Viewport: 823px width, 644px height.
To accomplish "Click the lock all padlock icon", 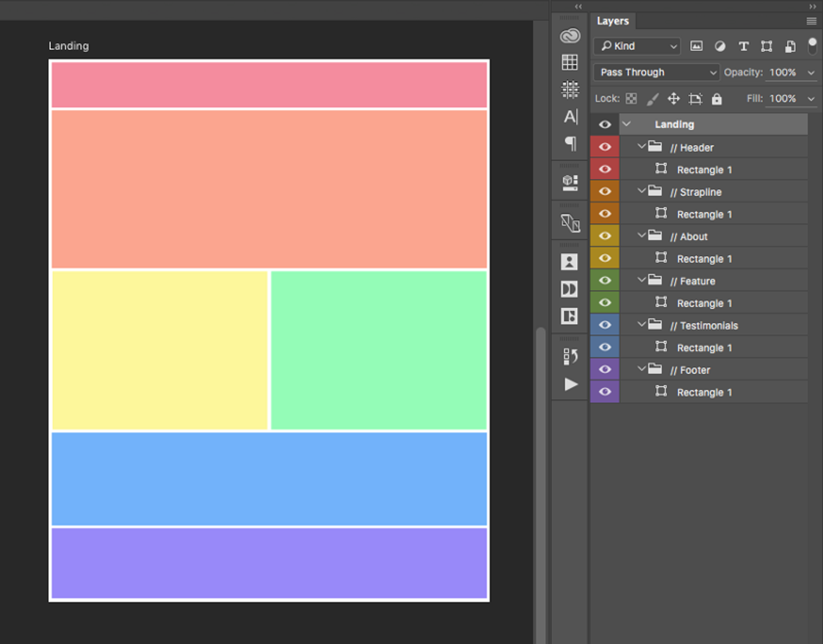I will (717, 99).
